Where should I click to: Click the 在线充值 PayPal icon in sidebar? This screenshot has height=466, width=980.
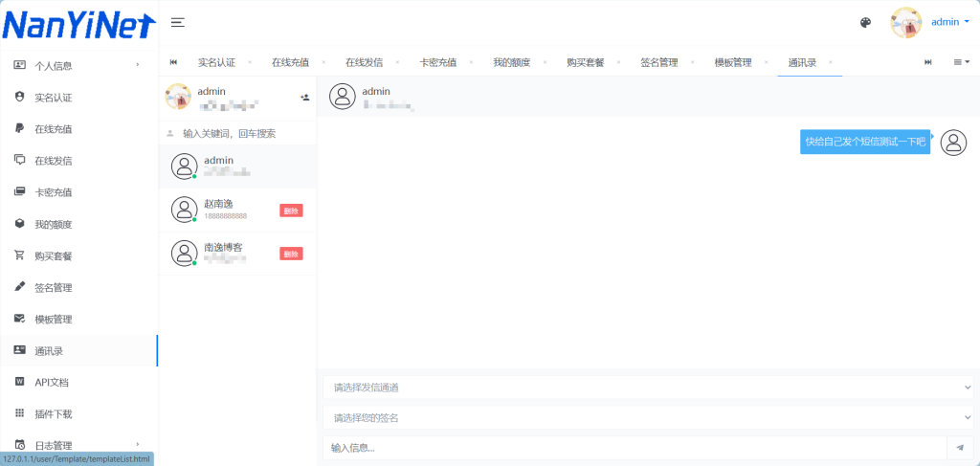[20, 128]
